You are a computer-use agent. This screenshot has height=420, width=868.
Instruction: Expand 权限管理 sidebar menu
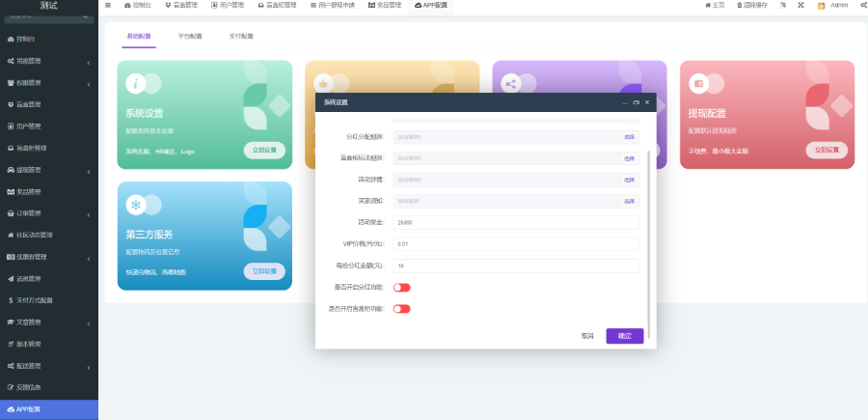[x=48, y=83]
